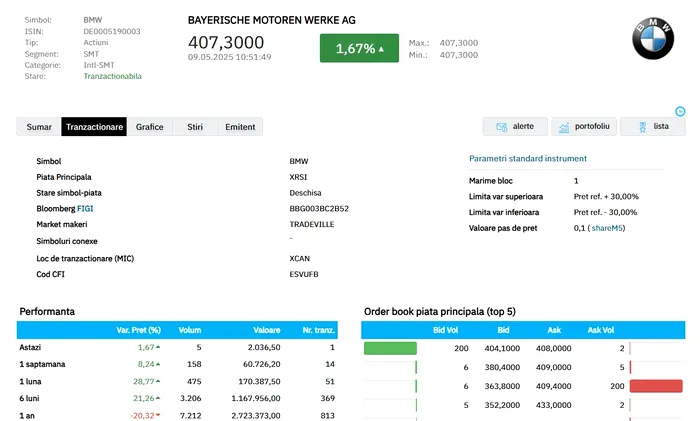
Task: Click the up arrow beside 1 saptamana 8,24
Action: pos(158,364)
